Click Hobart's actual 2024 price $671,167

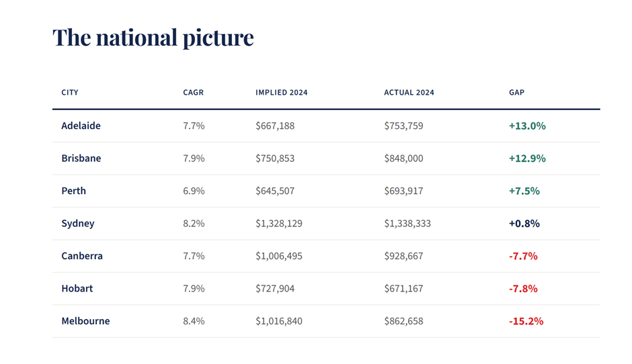403,289
